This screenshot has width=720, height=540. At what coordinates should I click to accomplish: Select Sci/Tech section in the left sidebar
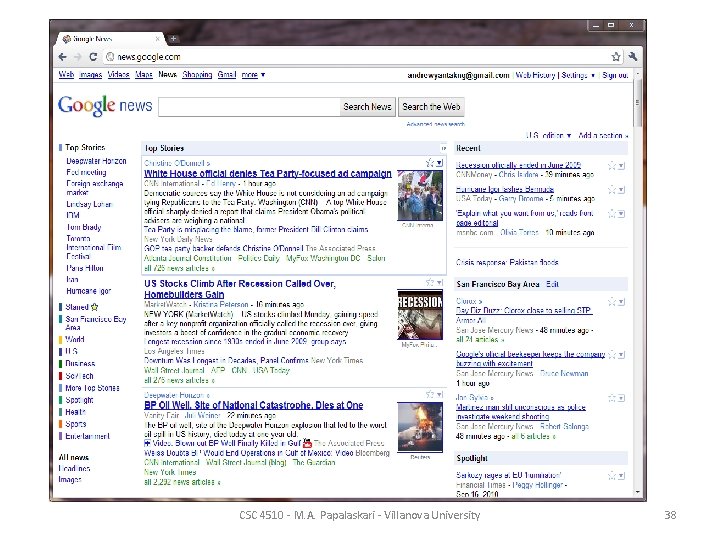[x=79, y=376]
